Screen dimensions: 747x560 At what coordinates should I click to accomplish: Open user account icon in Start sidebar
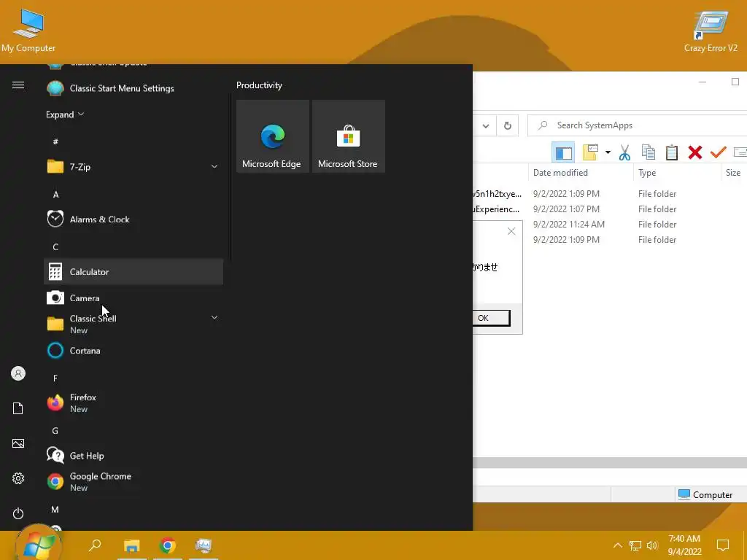pos(18,373)
